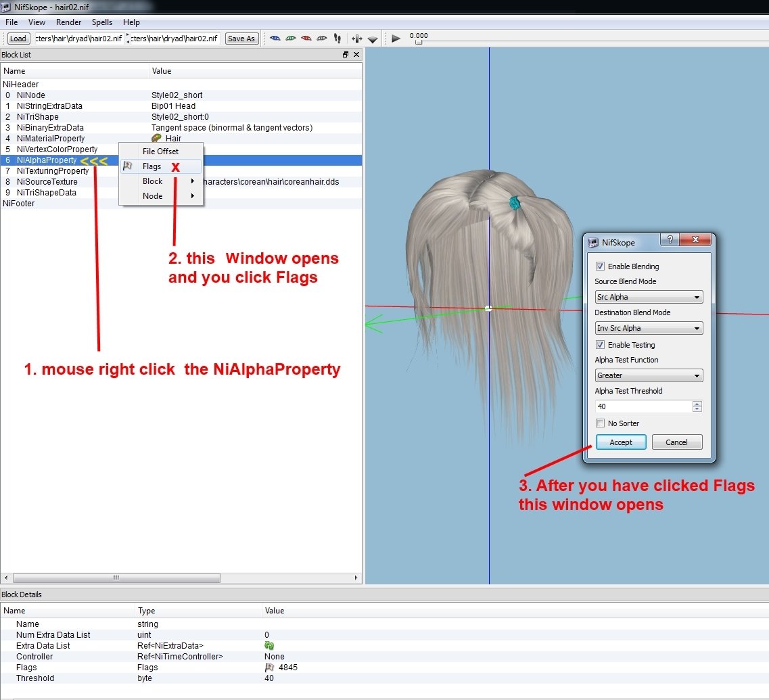Uncheck Enable Blending checkbox
Viewport: 769px width, 700px height.
click(600, 266)
